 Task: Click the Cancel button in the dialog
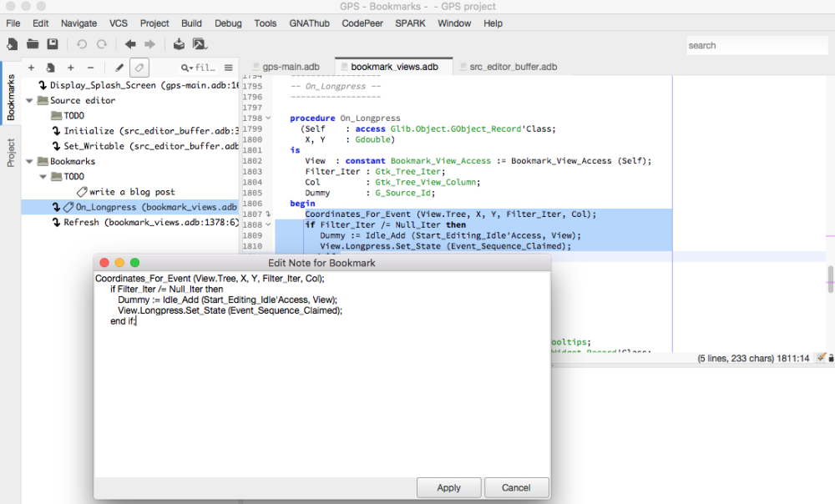(x=516, y=487)
